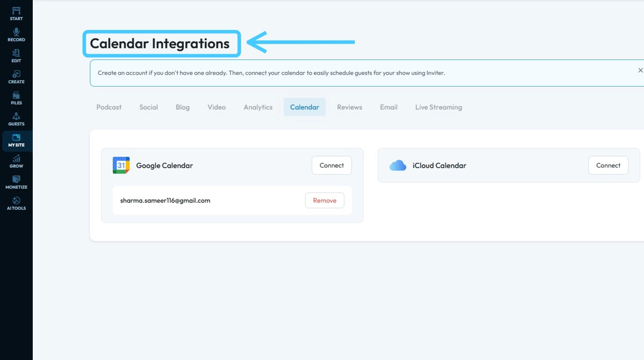Select the Blog tab
The width and height of the screenshot is (644, 360).
pos(183,107)
